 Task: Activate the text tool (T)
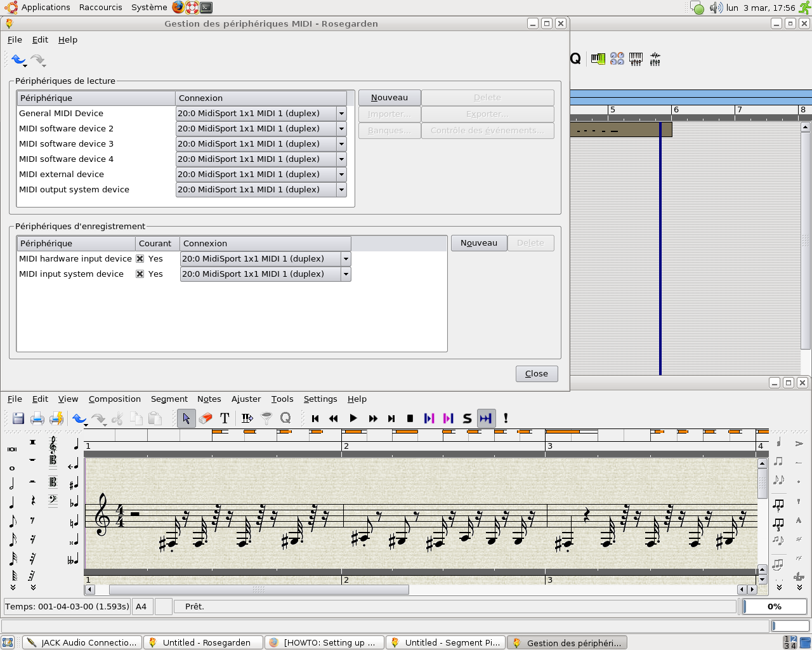pyautogui.click(x=225, y=418)
